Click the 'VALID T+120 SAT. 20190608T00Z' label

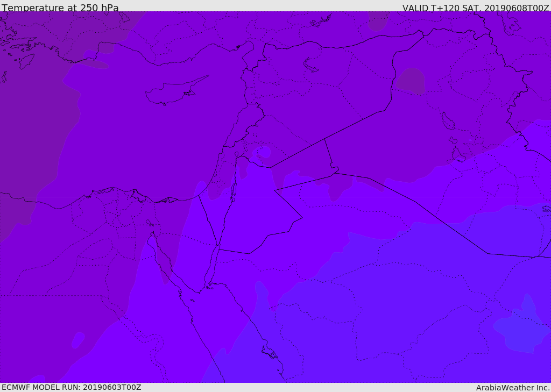click(x=476, y=8)
